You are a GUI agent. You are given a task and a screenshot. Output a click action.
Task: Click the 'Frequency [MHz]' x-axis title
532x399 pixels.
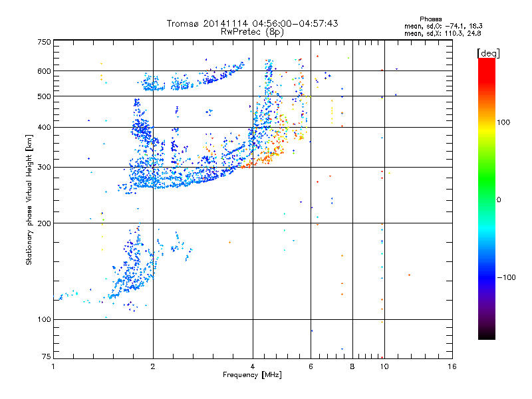pyautogui.click(x=252, y=375)
